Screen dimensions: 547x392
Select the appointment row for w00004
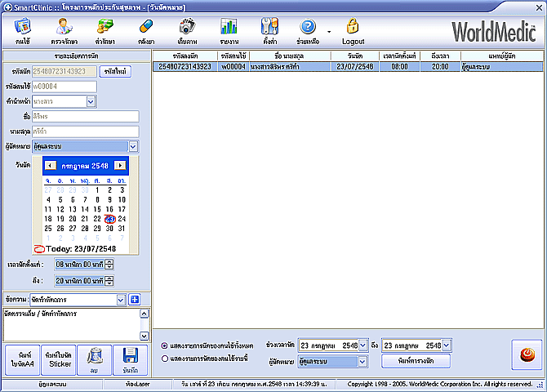(x=327, y=66)
